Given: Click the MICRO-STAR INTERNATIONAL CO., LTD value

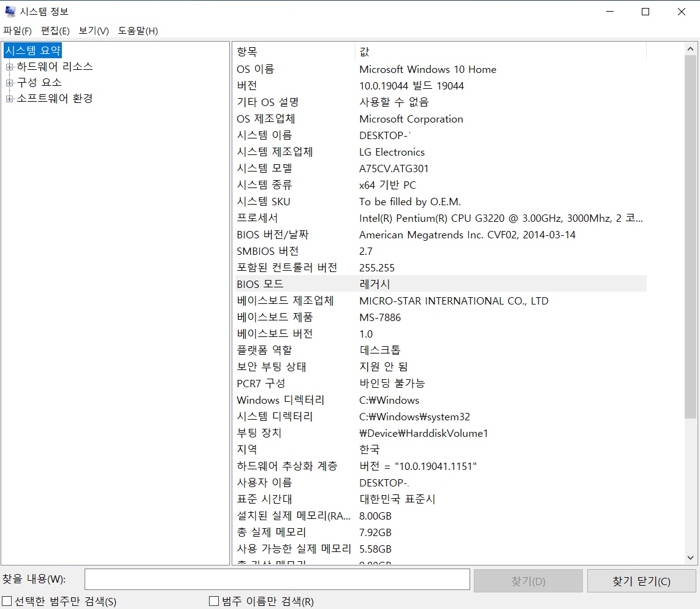Looking at the screenshot, I should (454, 300).
